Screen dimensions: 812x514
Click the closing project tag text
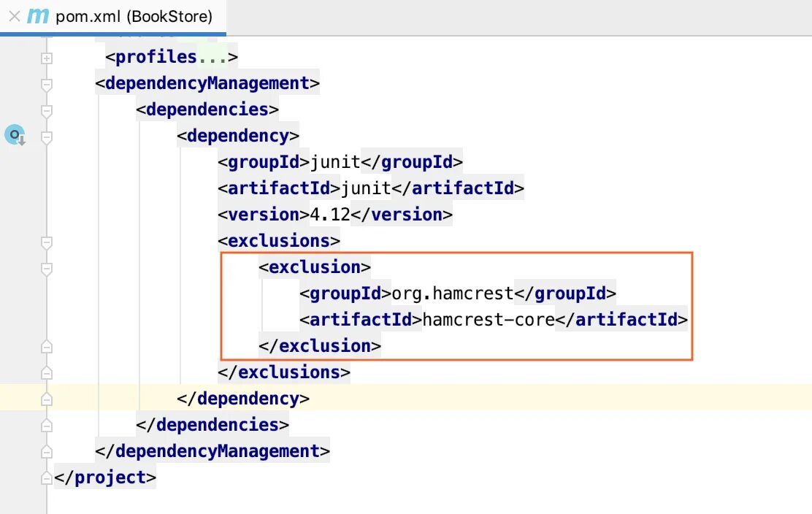(x=104, y=477)
